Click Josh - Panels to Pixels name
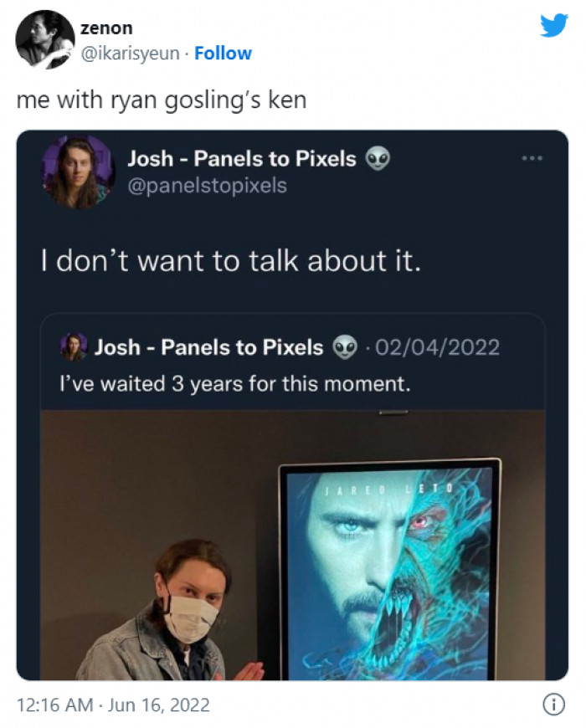Viewport: 586px width, 728px height. (242, 158)
